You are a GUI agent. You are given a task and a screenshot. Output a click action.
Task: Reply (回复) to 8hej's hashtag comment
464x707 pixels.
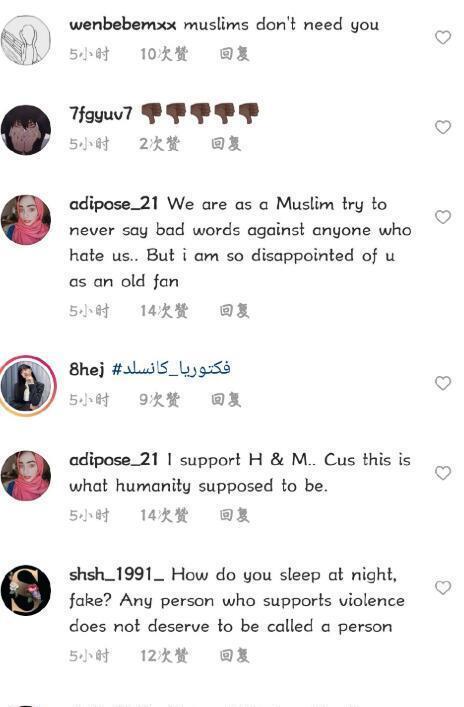226,399
